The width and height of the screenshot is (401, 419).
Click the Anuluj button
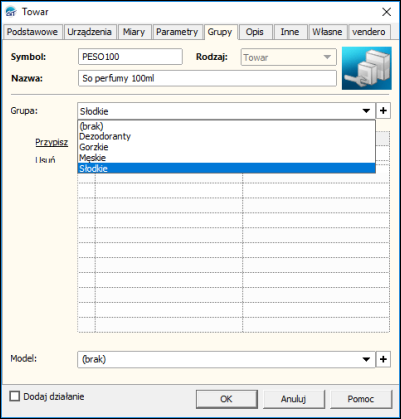[x=294, y=399]
